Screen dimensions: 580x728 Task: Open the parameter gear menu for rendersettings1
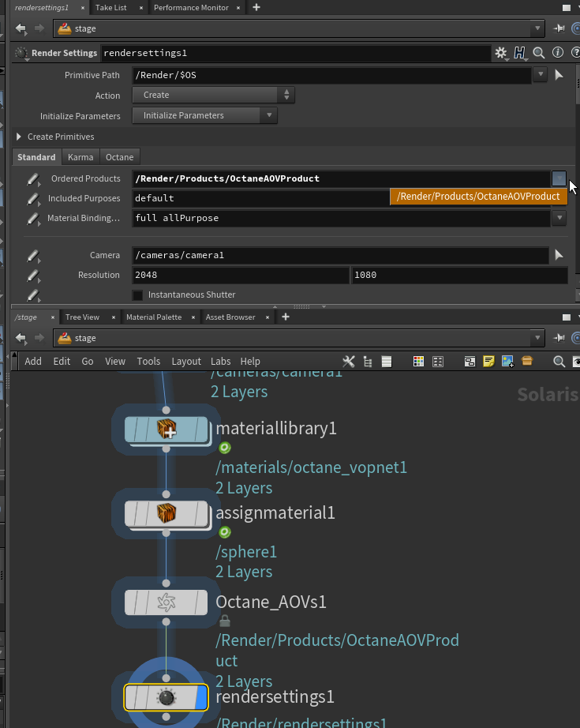click(x=500, y=53)
